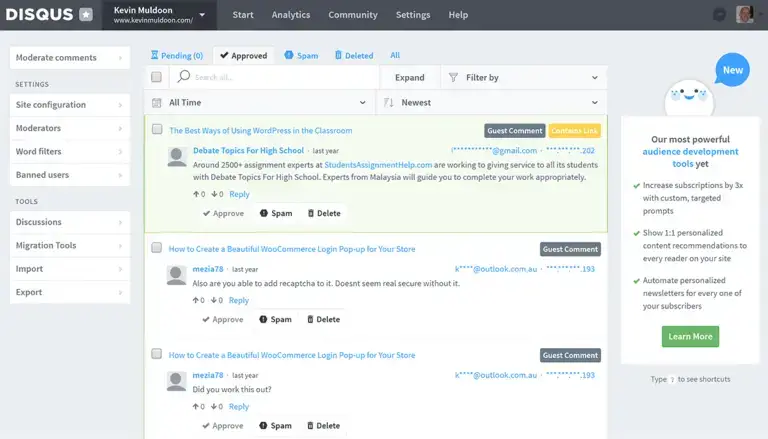Open the notifications icon in top bar
Screen dimensions: 768x439
(719, 15)
